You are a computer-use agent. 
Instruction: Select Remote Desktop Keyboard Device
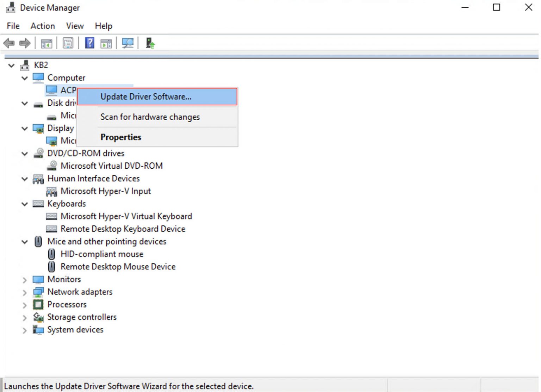[123, 229]
